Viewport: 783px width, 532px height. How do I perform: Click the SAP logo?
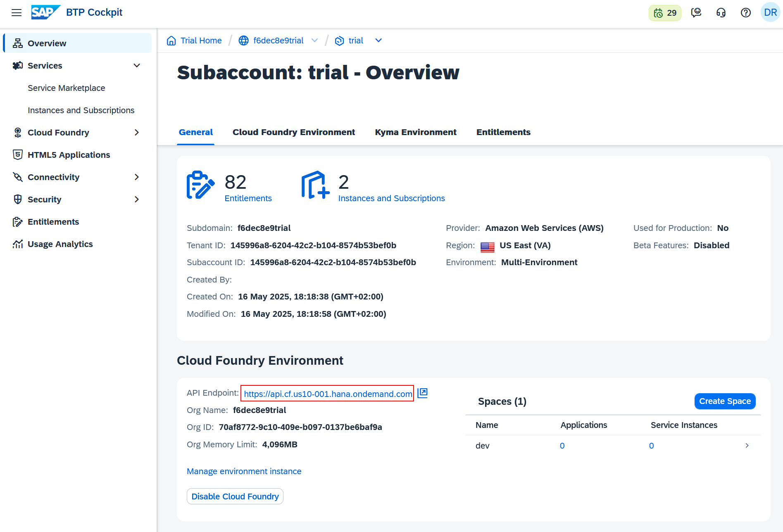point(46,12)
